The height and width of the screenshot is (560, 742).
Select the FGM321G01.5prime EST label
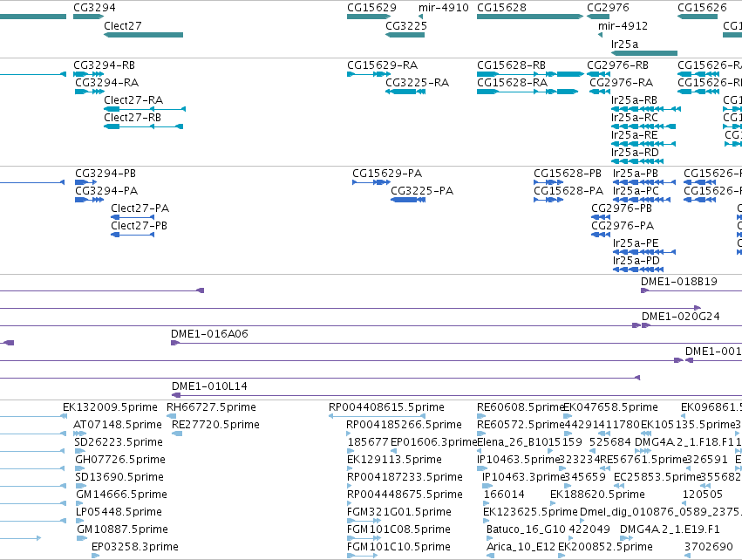point(399,512)
